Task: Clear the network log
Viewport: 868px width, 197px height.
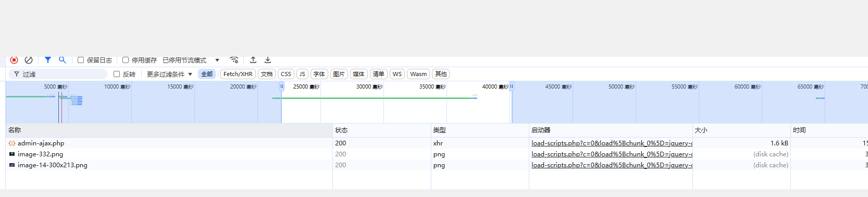Action: tap(29, 60)
